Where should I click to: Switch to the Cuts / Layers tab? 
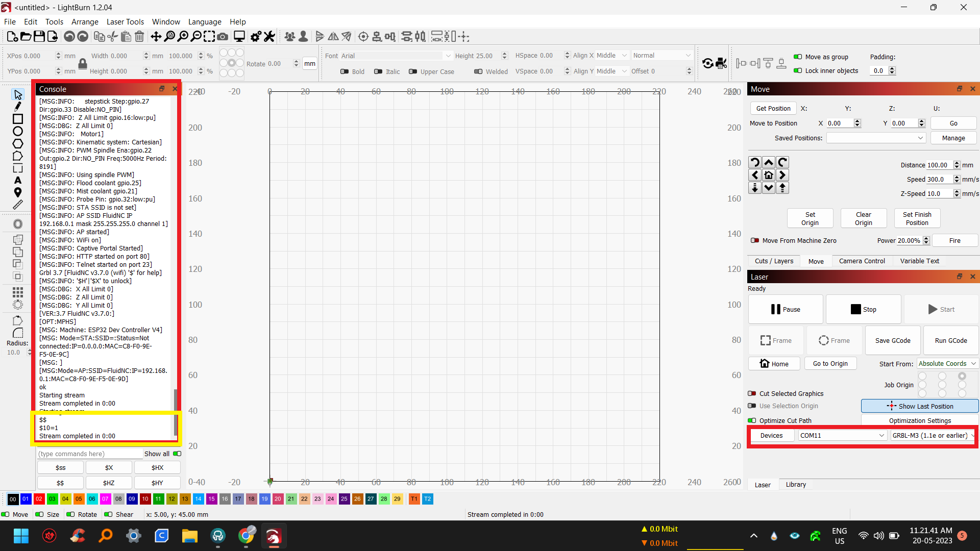[x=774, y=261]
